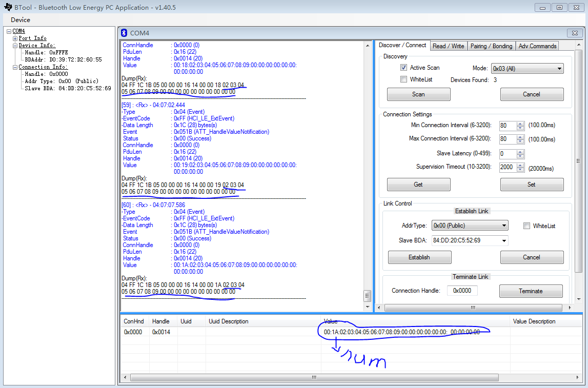Click the 0x0000 ConHnd cell in table
The height and width of the screenshot is (388, 588).
134,332
